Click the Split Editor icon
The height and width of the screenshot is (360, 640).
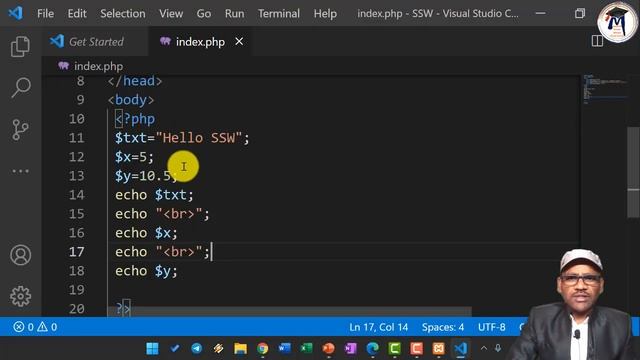597,41
